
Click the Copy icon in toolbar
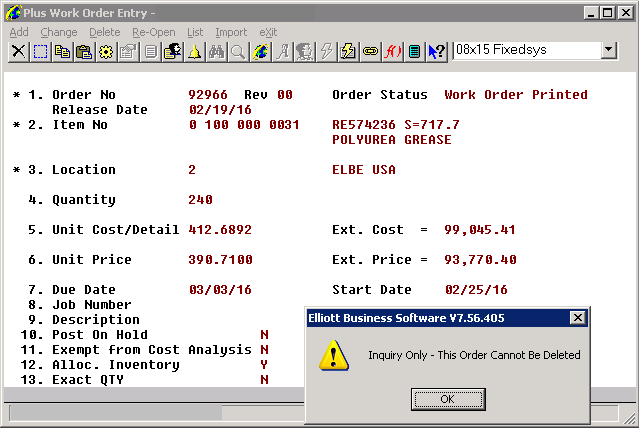(x=62, y=52)
